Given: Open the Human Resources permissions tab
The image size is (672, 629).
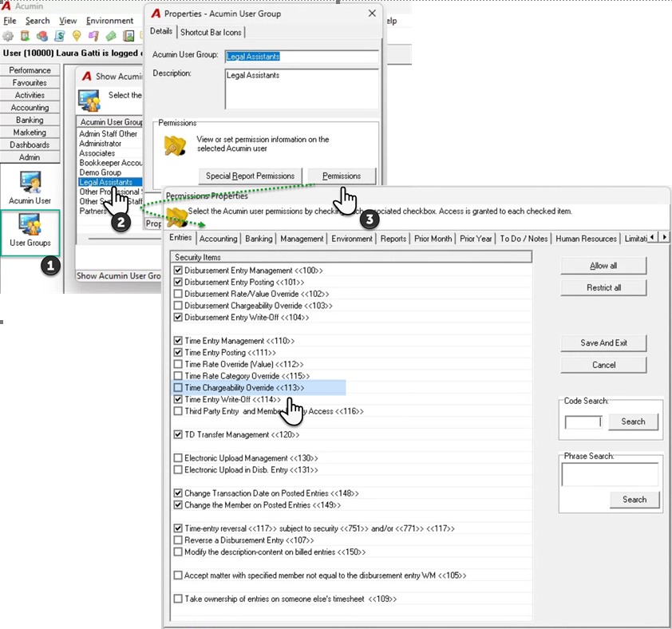Looking at the screenshot, I should 586,239.
